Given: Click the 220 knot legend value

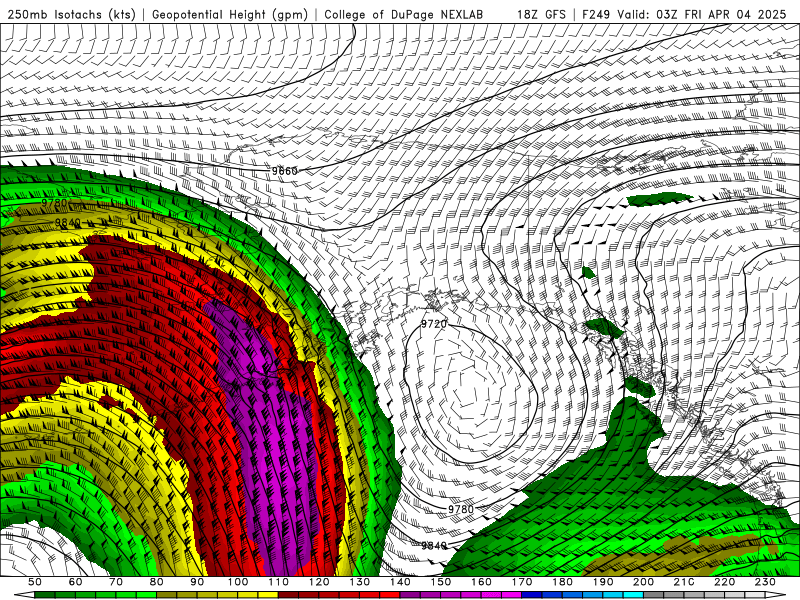Looking at the screenshot, I should coord(724,582).
